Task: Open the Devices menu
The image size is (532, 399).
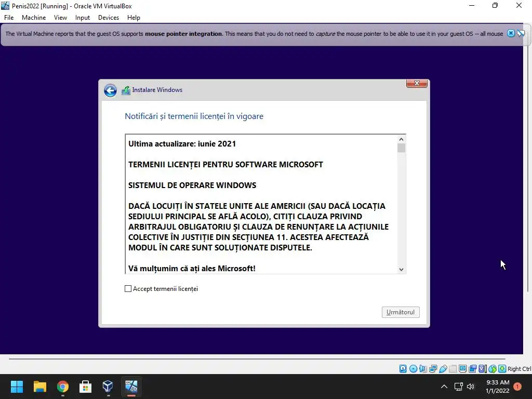Action: pos(109,18)
